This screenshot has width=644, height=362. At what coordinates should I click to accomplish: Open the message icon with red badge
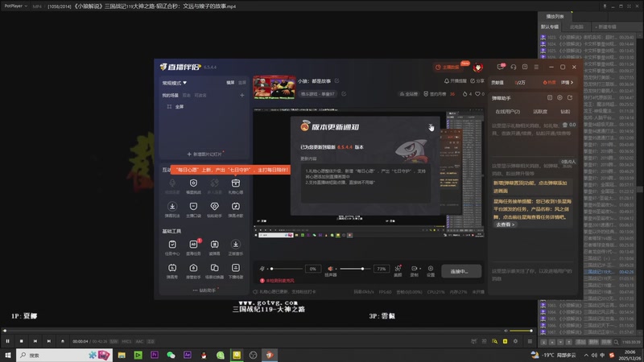click(x=501, y=67)
